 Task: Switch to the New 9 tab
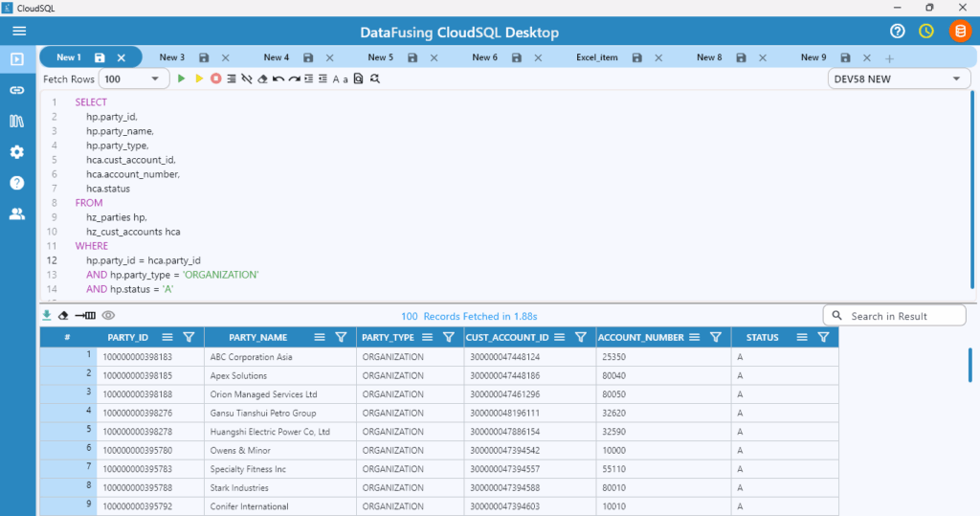coord(813,57)
